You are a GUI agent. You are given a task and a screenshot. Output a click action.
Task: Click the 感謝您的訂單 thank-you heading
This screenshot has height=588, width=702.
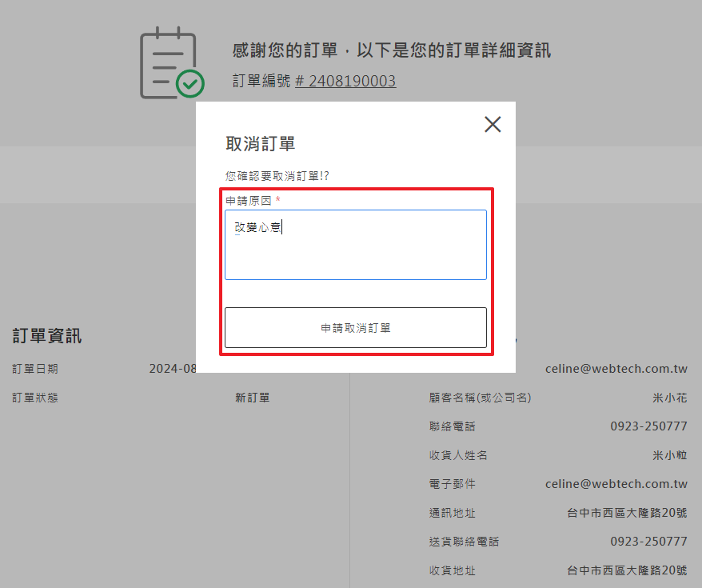[391, 51]
